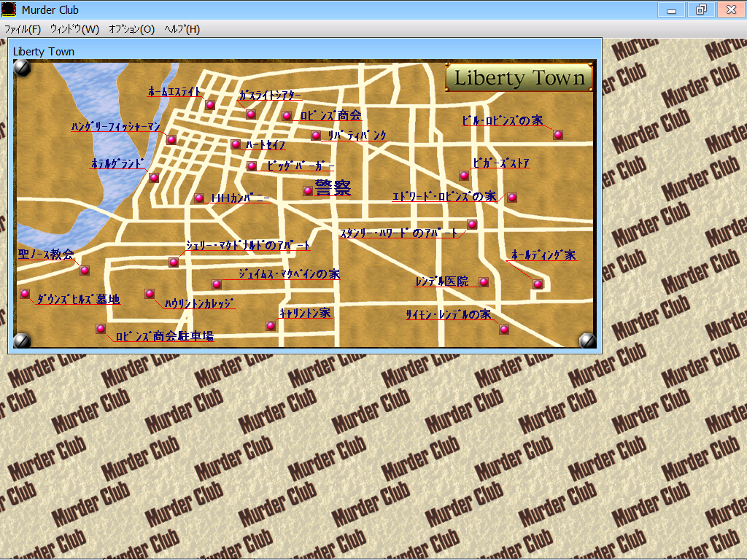The height and width of the screenshot is (560, 747).
Task: Select the ハウリントンカレッジ marker
Action: (150, 294)
